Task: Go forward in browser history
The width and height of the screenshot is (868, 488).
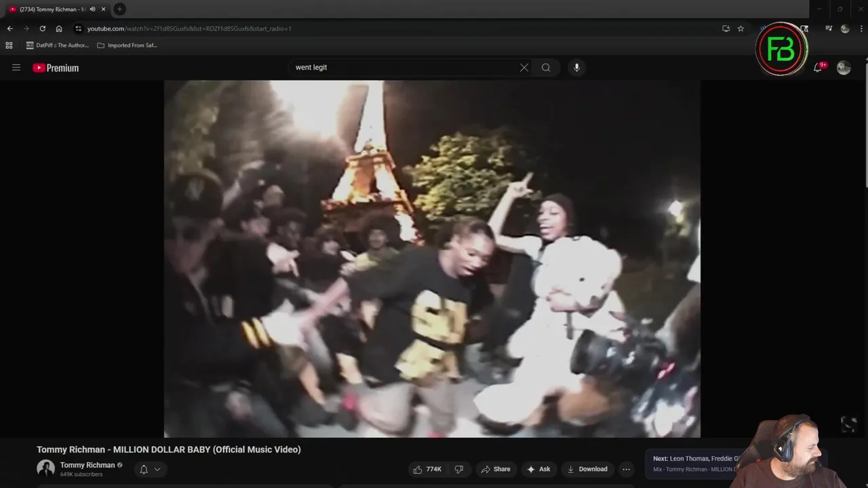Action: coord(26,28)
